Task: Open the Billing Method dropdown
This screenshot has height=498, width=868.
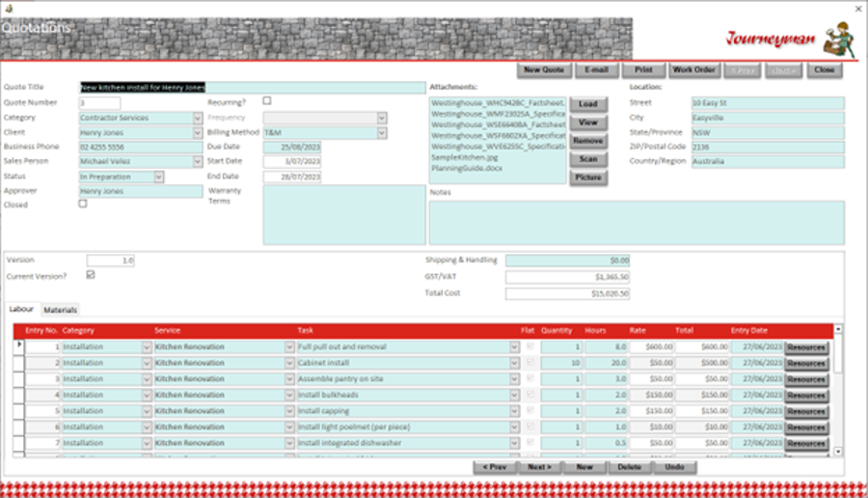Action: pos(382,133)
